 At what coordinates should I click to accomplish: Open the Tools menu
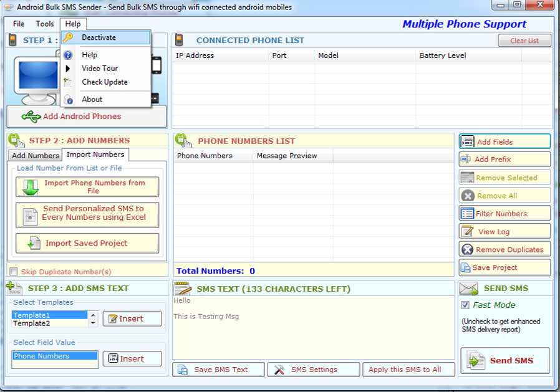45,24
